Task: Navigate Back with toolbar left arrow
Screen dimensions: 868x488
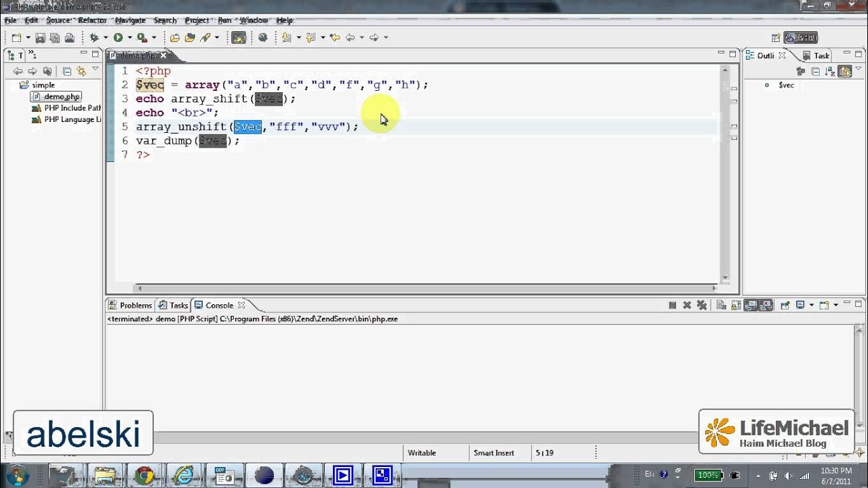Action: coord(350,38)
